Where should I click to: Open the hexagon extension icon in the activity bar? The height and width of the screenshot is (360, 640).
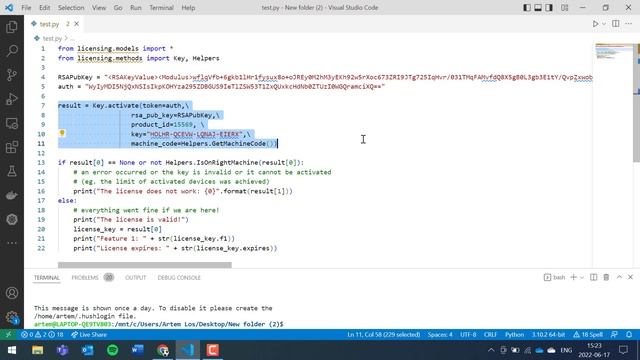coord(12,220)
